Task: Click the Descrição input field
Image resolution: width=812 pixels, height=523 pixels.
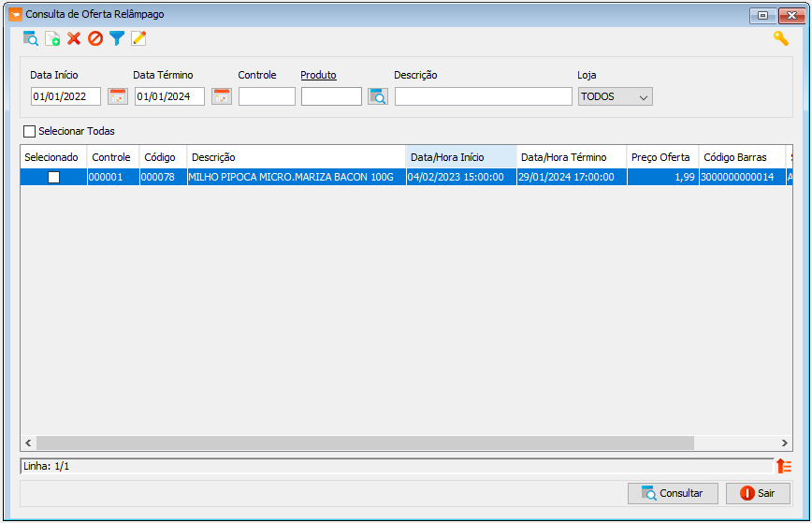Action: click(x=483, y=96)
